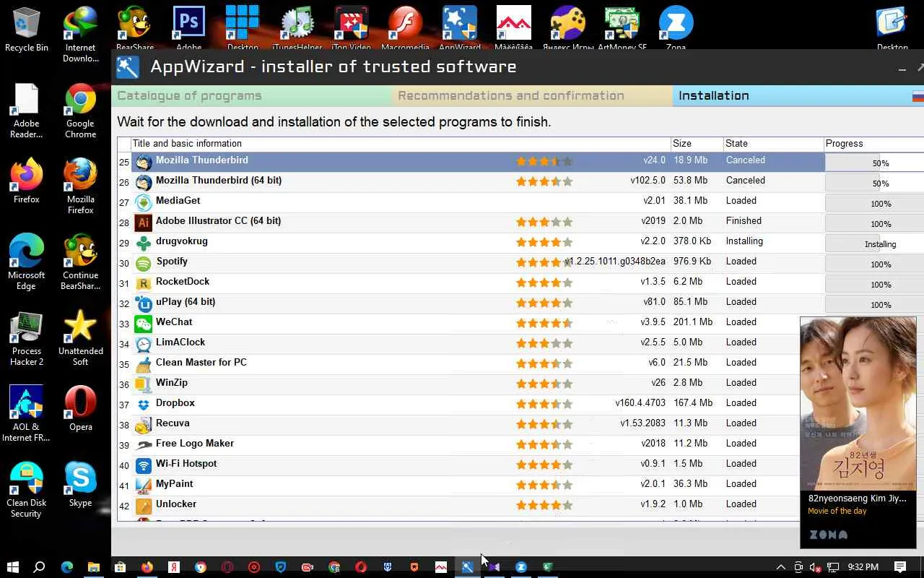Click the Dropbox program icon
The image size is (924, 578).
(x=144, y=405)
